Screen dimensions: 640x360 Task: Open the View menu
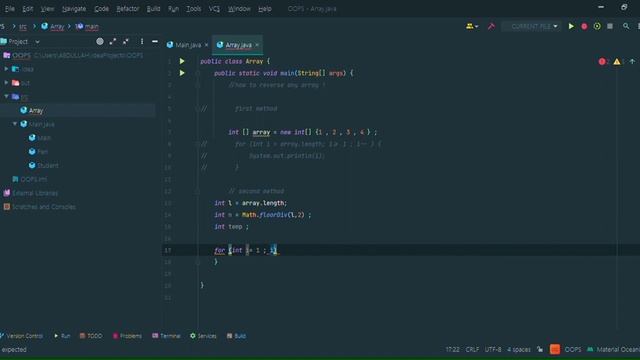47,9
